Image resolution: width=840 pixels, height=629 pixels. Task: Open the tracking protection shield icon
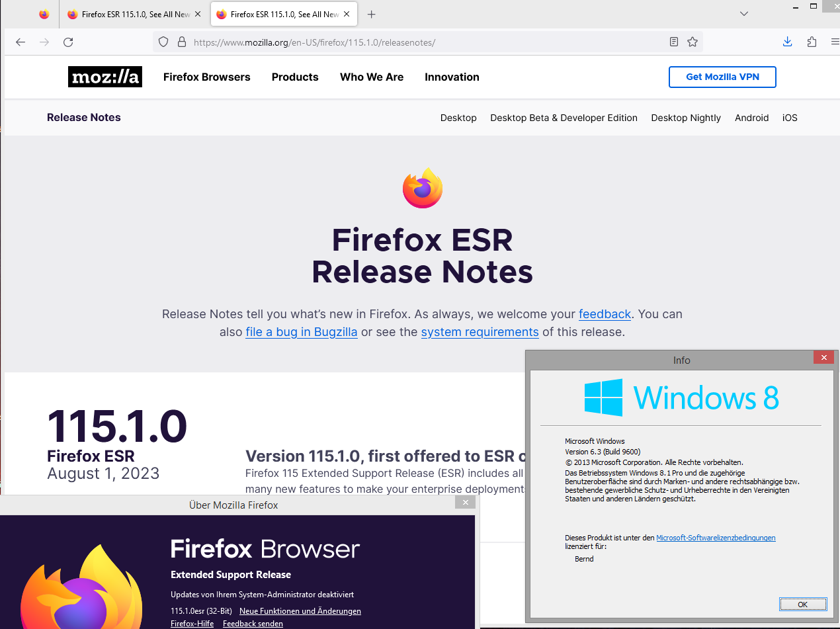(163, 42)
